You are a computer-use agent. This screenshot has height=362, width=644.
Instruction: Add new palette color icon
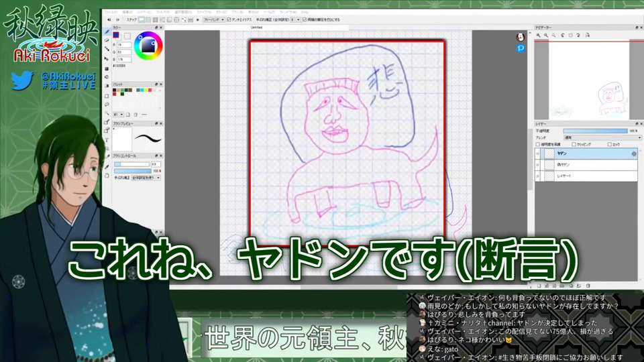(127, 115)
